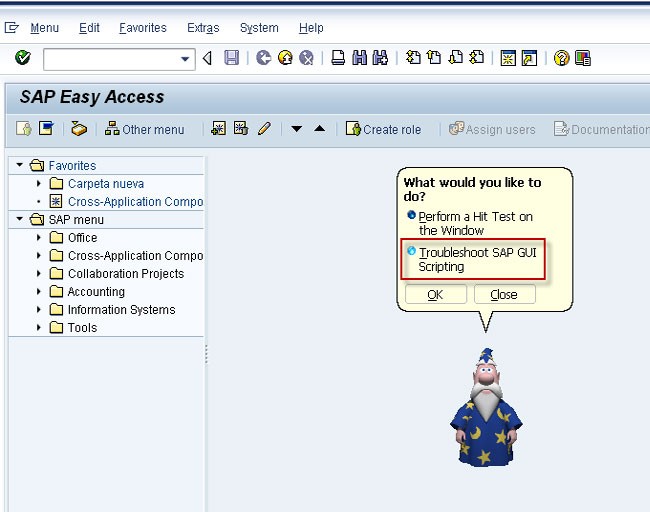Screen dimensions: 650x512
Task: Open the command field dropdown arrow
Action: coord(185,59)
